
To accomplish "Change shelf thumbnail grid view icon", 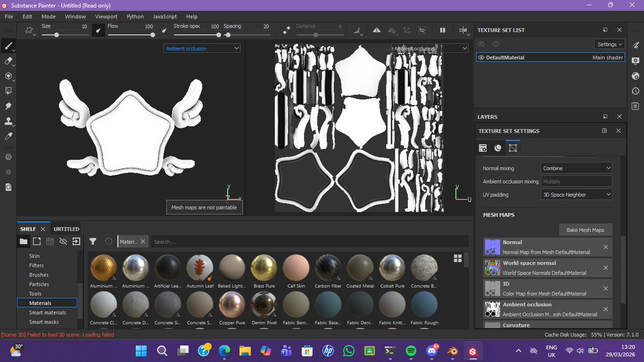I will [458, 258].
